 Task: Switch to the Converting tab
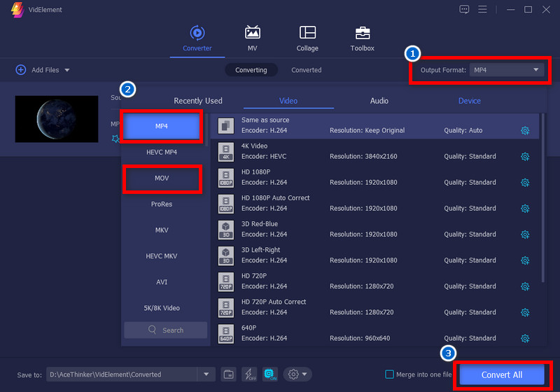tap(251, 70)
